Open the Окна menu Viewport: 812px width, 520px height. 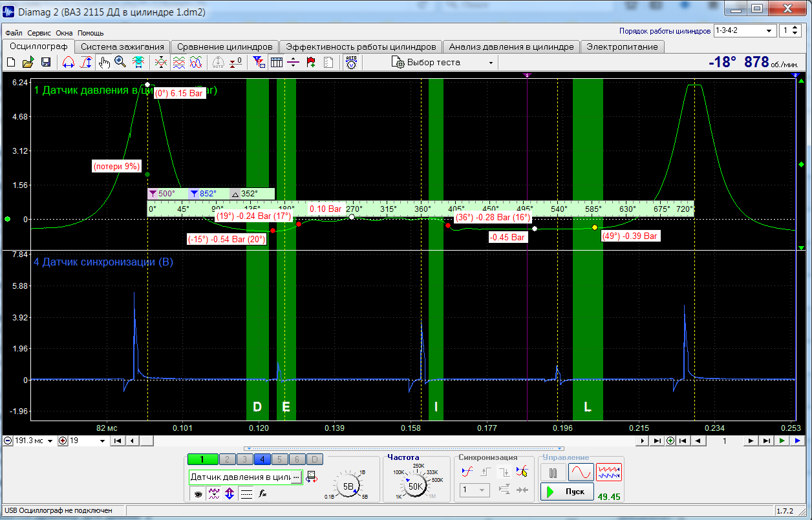point(64,33)
